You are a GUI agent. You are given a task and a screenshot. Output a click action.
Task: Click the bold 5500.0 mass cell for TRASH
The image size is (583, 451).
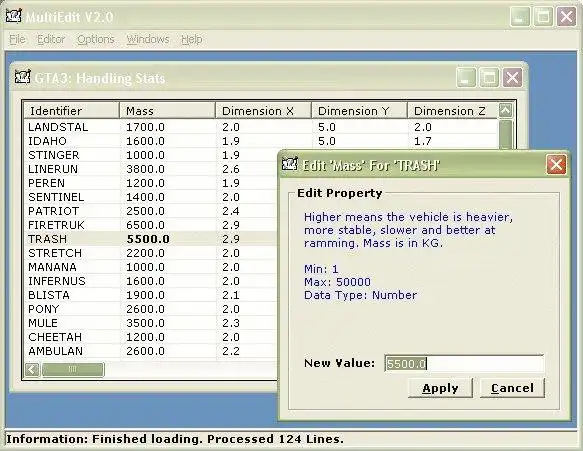click(148, 239)
